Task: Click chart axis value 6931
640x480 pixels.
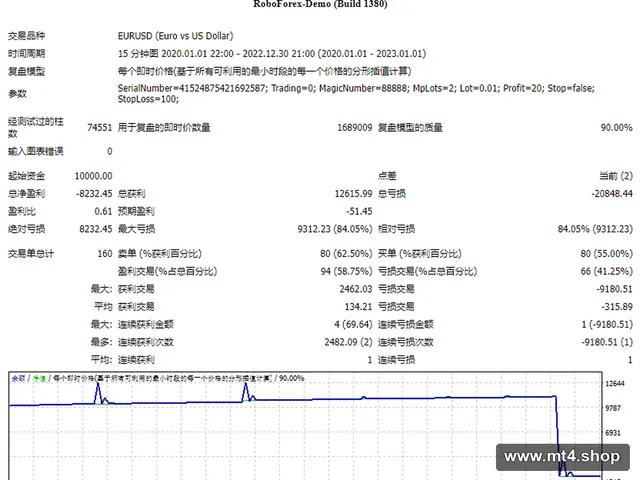Action: (x=613, y=433)
